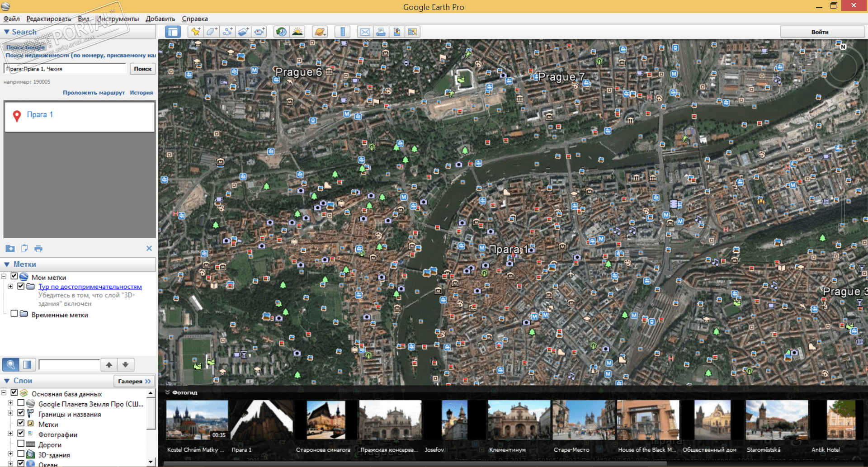The height and width of the screenshot is (467, 868).
Task: Copy search results to clipboard icon
Action: (24, 248)
